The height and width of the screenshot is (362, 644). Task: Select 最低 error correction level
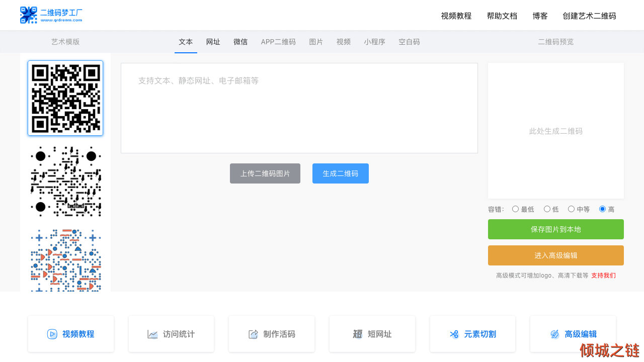pos(515,209)
